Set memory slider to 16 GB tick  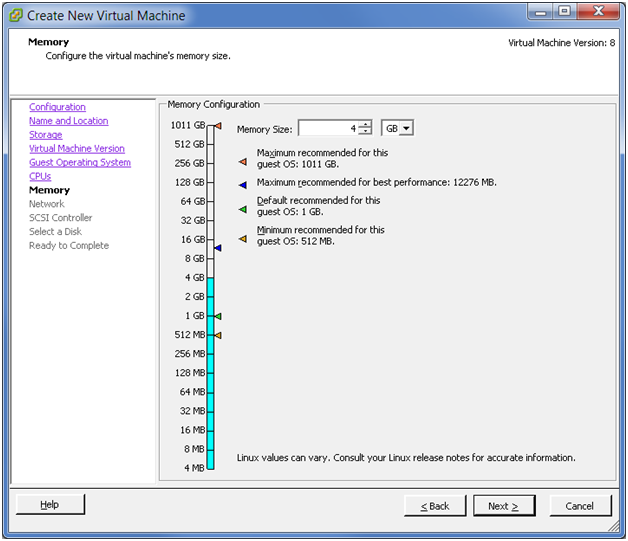coord(210,239)
